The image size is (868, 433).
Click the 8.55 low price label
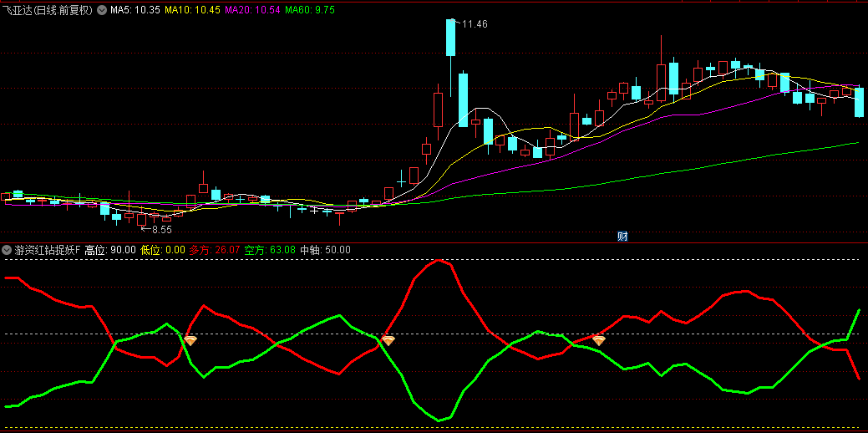pos(161,229)
